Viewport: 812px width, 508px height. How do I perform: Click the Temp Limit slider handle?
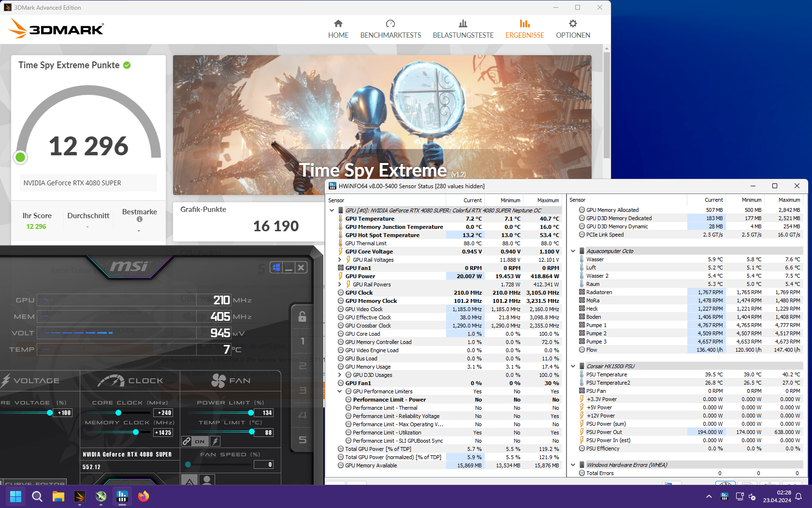point(251,432)
